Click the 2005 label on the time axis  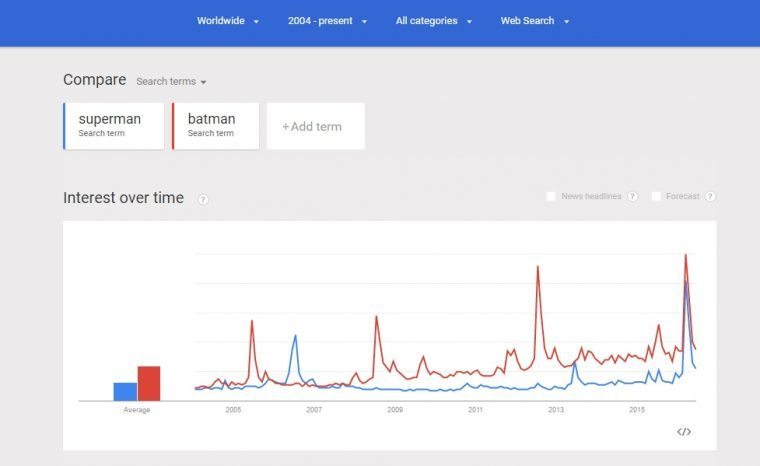tap(233, 410)
